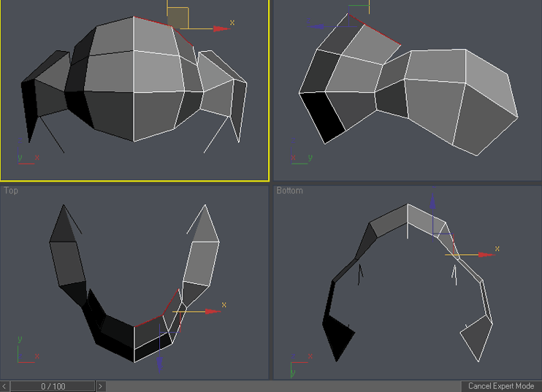Screen dimensions: 542x392
Task: Open the Bottom viewport label menu
Action: point(289,191)
